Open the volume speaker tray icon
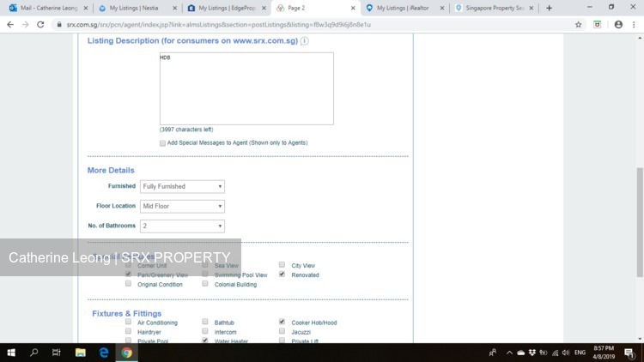 tap(566, 353)
